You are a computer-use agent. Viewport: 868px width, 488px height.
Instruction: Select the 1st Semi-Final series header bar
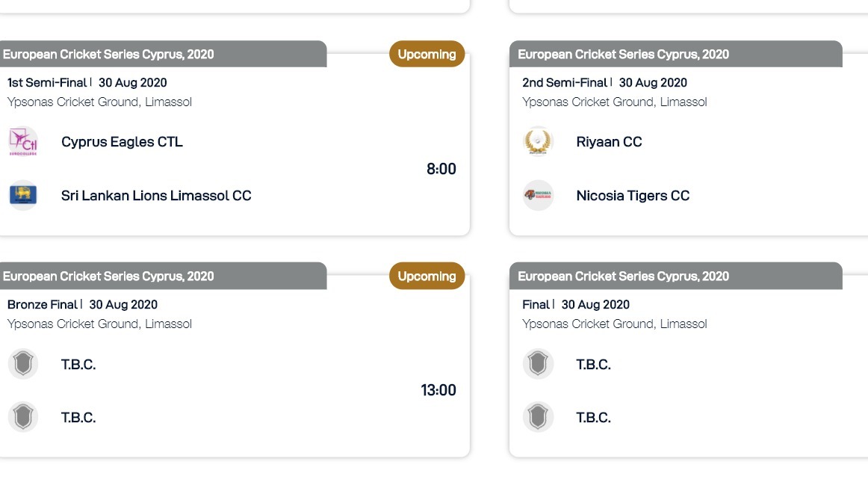click(x=164, y=55)
